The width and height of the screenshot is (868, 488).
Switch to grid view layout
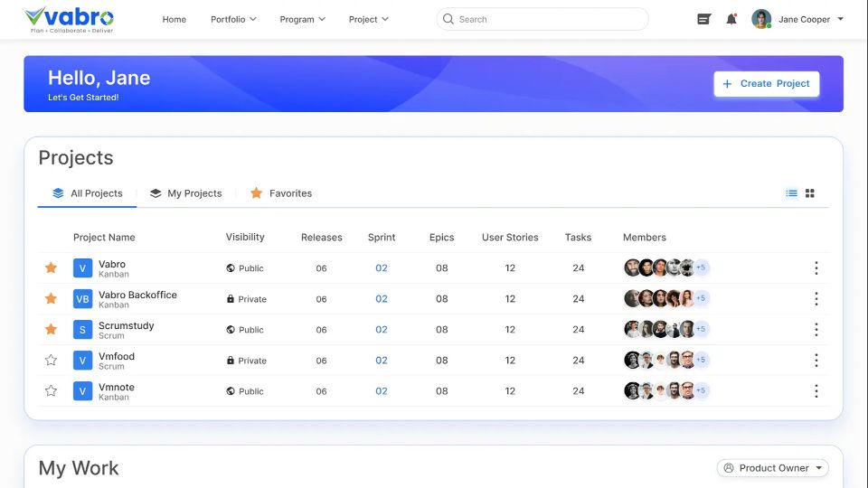(810, 193)
